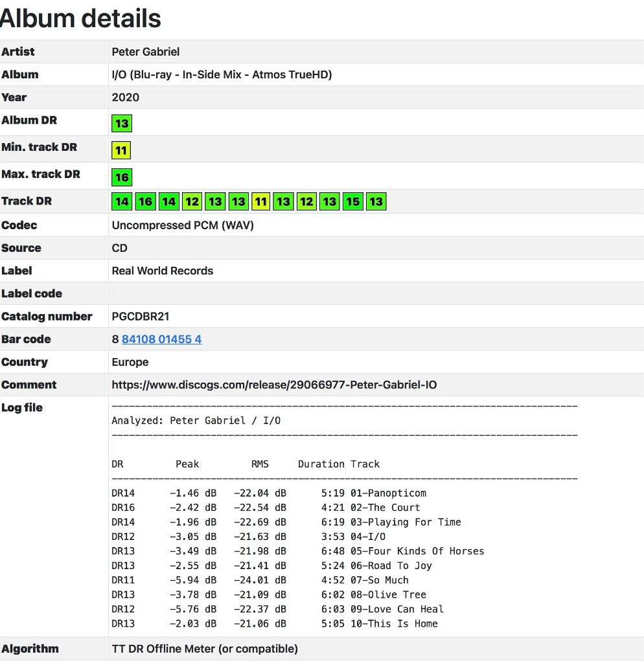Click the 'Codec' row label
The width and height of the screenshot is (644, 663).
[19, 225]
